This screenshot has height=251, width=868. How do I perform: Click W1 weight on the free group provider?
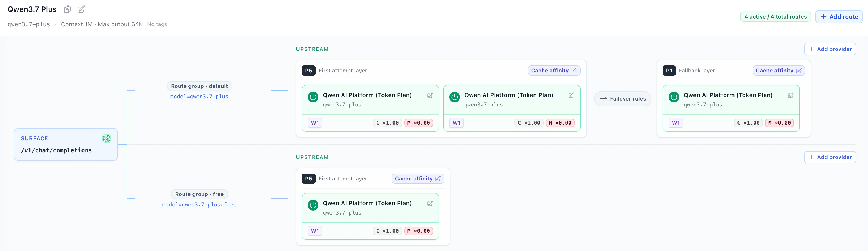(x=315, y=231)
